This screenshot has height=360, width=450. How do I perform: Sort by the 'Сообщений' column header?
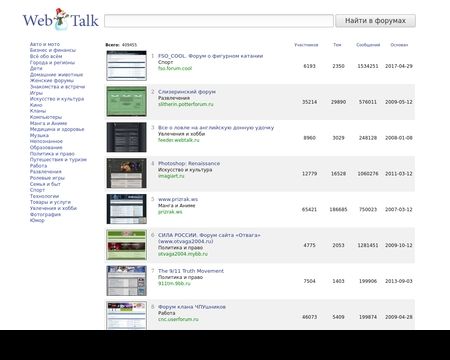[368, 45]
